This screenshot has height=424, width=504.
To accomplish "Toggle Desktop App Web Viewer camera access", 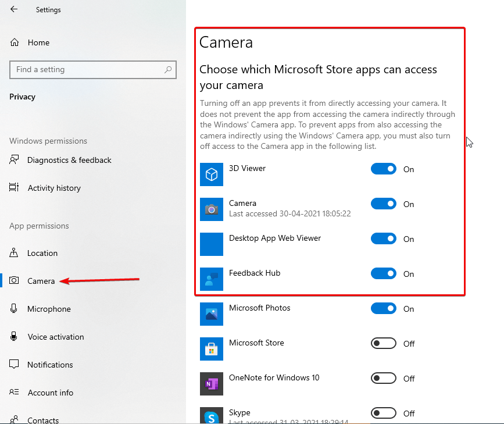I will click(383, 238).
